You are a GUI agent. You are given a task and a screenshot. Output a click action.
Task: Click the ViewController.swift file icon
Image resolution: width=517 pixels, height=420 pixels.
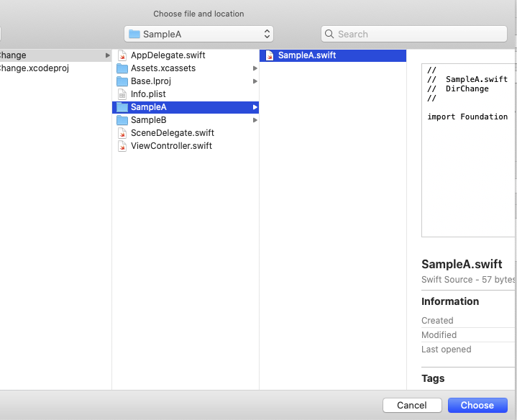[122, 146]
